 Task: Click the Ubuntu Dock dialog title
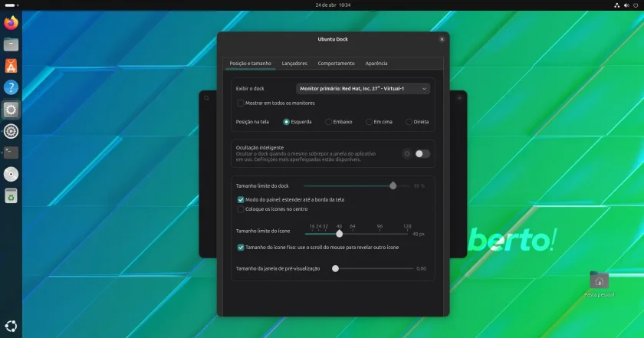coord(333,39)
